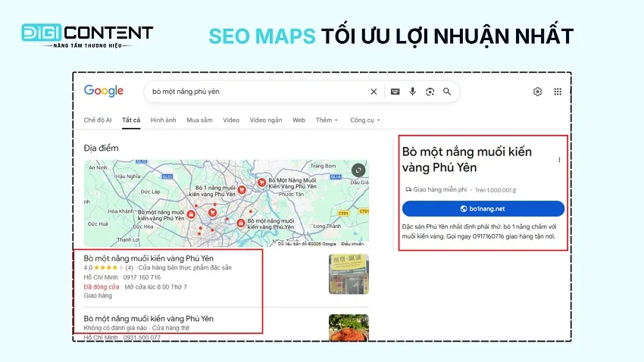Clear the search query with the X icon
This screenshot has height=362, width=644.
[x=374, y=92]
